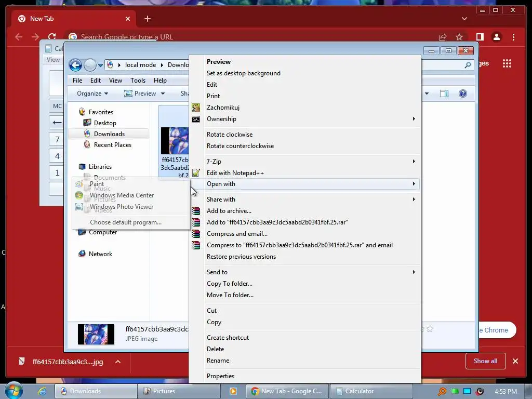Open the Tools menu in Explorer
This screenshot has width=532, height=399.
[x=138, y=81]
